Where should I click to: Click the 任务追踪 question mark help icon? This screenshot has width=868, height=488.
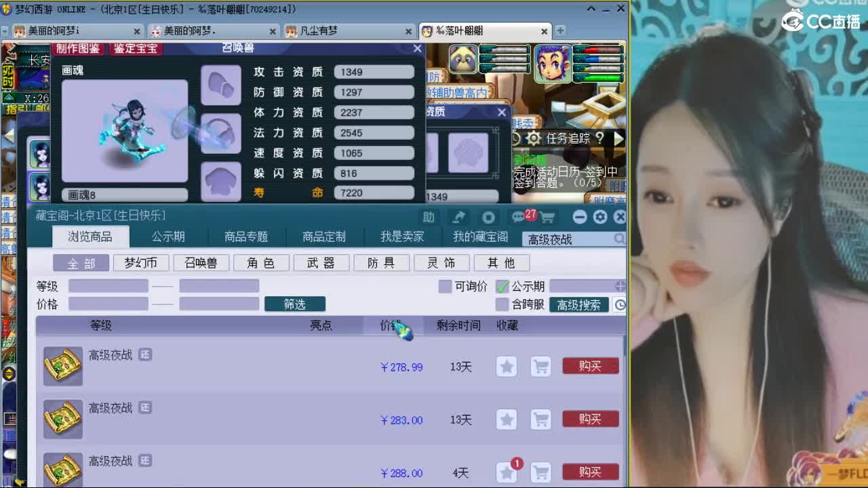pyautogui.click(x=599, y=138)
